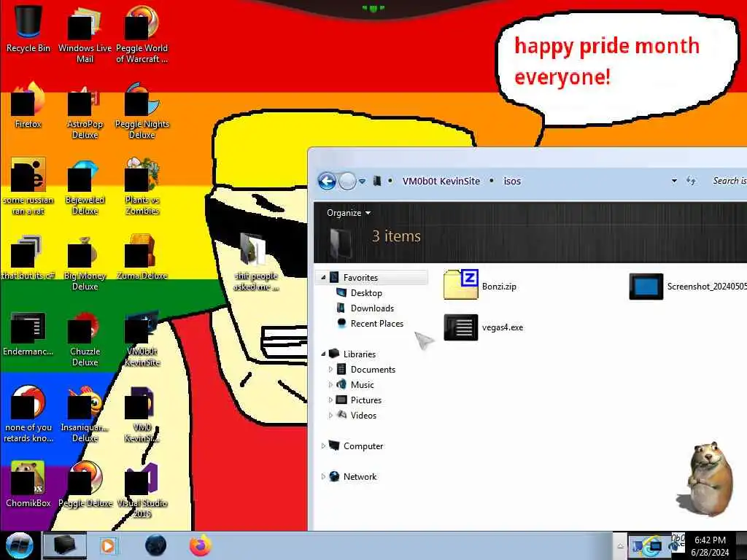Viewport: 747px width, 560px height.
Task: Select Endermanc... desktop icon
Action: coord(28,333)
